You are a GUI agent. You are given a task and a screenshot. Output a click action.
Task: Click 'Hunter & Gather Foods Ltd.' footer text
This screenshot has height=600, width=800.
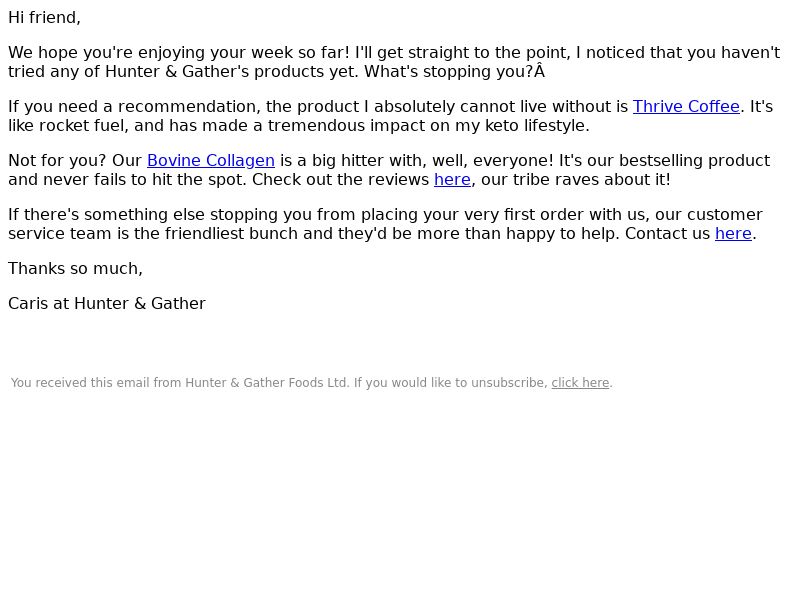267,383
